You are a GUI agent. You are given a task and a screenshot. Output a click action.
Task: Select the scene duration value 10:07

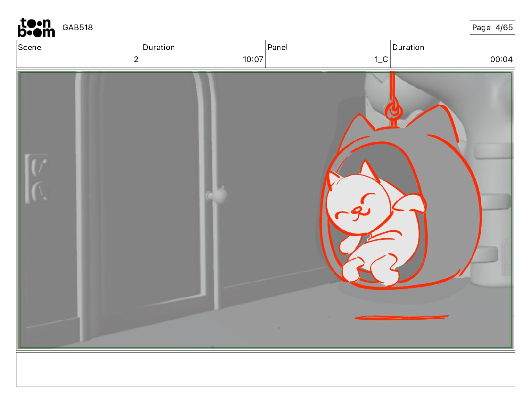(253, 59)
